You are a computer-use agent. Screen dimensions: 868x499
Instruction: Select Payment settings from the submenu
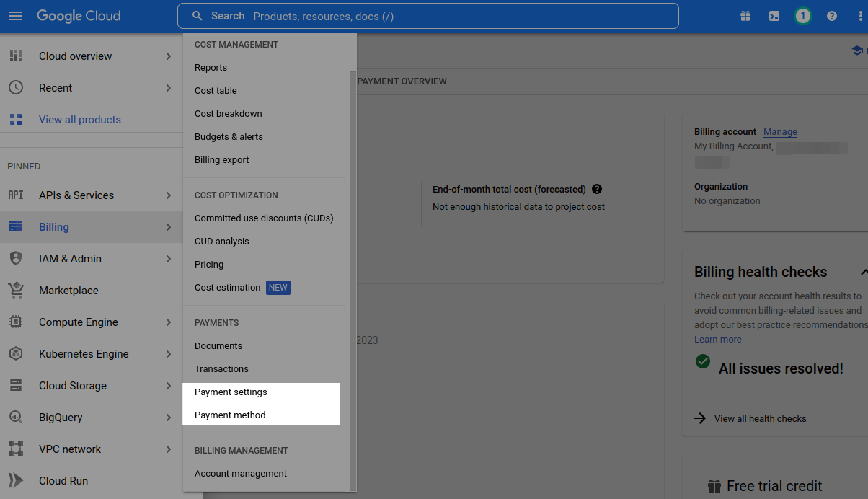click(231, 392)
